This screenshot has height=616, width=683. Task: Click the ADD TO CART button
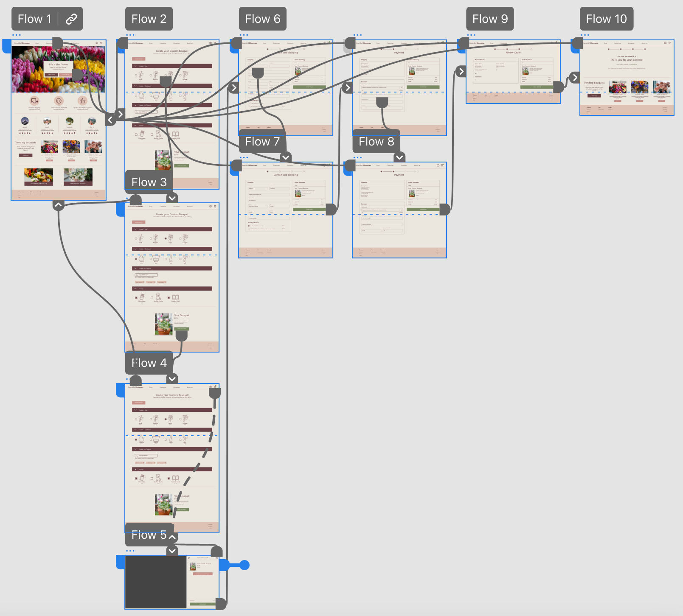[x=181, y=329]
